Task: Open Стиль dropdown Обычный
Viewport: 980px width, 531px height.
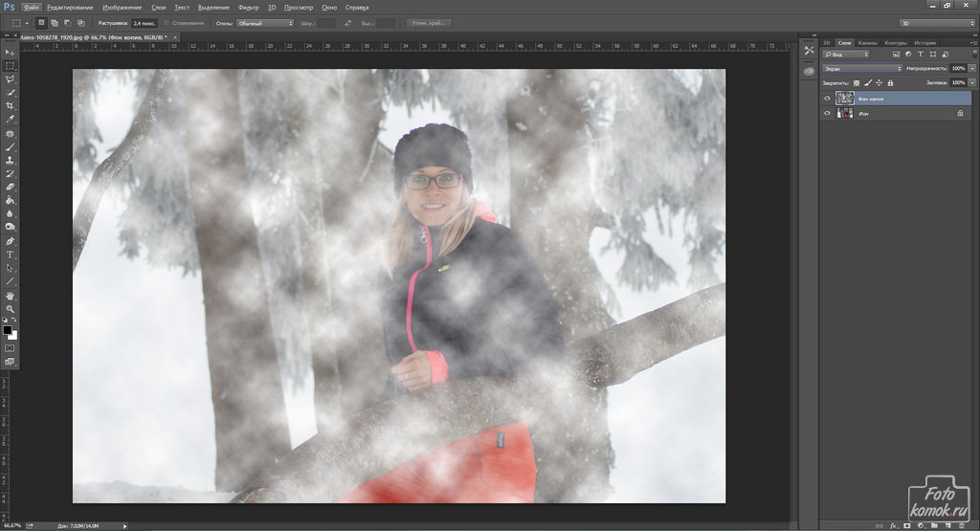Action: coord(264,23)
